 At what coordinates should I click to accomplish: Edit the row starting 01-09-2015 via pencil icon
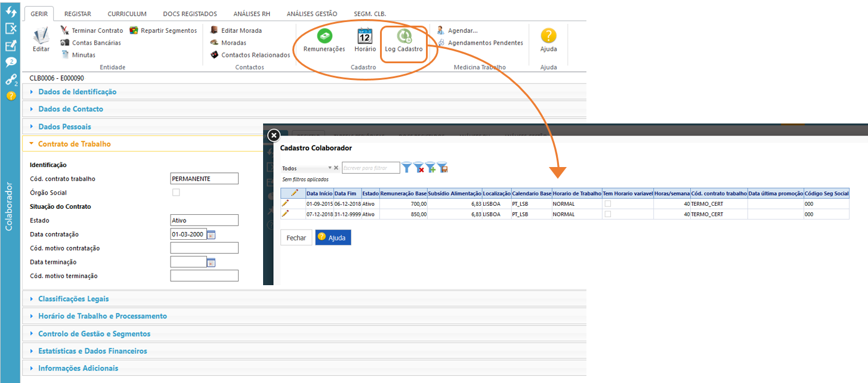pos(285,203)
